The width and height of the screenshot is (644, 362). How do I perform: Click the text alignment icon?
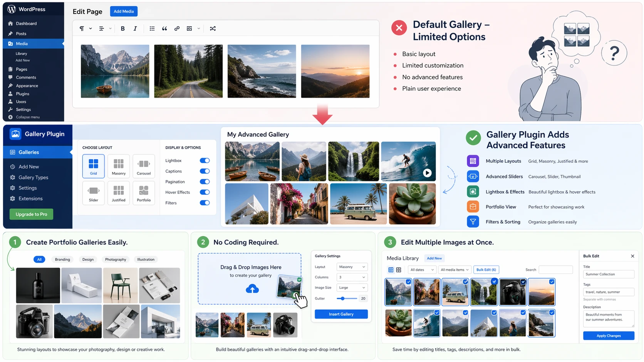(x=101, y=28)
